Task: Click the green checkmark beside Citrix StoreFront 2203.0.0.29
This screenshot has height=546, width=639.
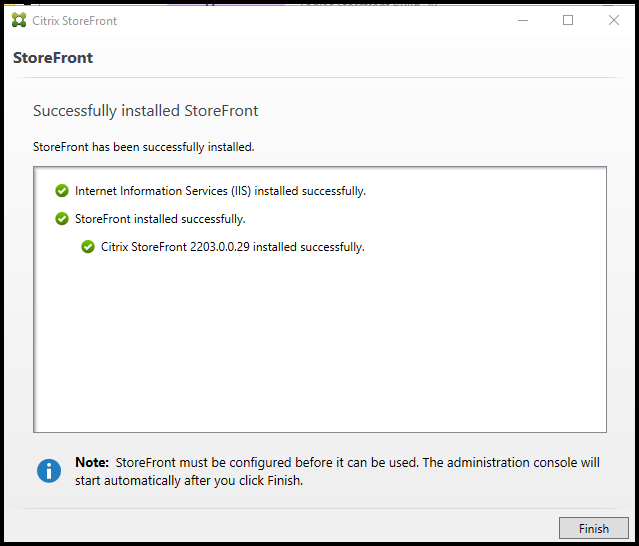Action: click(x=88, y=246)
